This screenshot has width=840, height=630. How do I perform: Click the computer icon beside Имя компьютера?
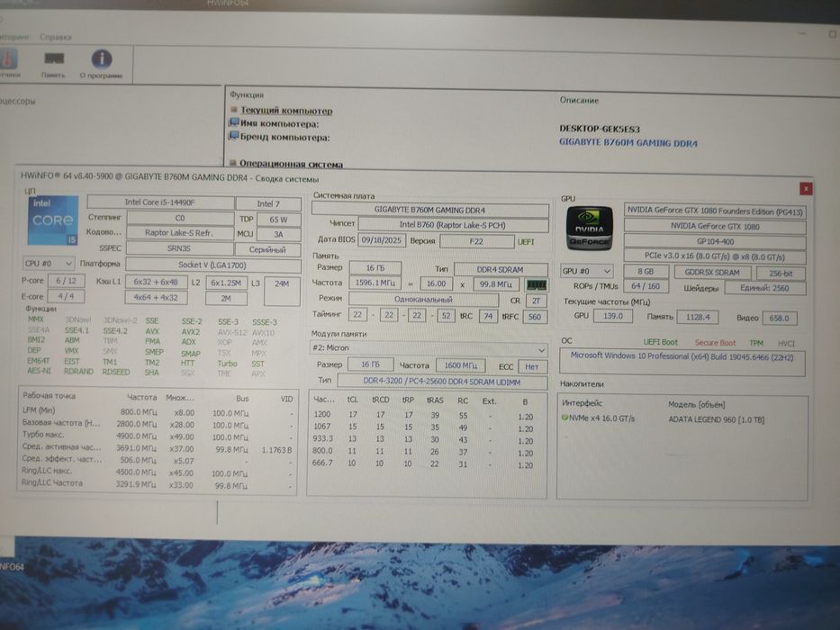click(234, 122)
